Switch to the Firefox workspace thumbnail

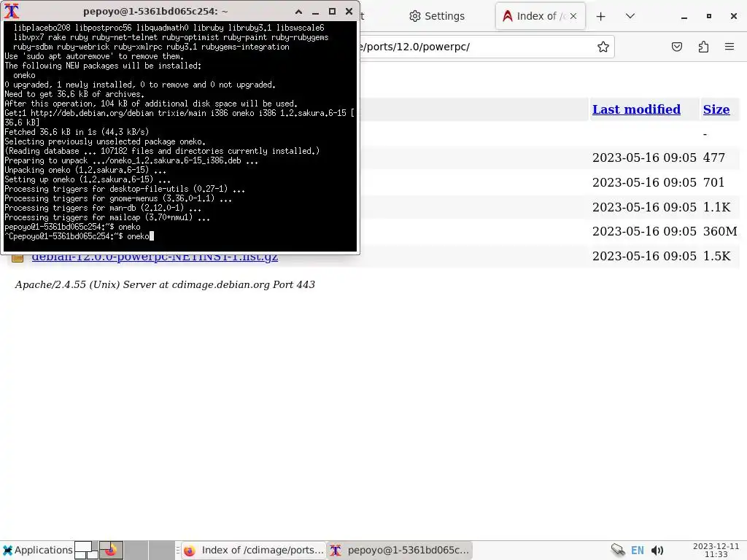111,550
